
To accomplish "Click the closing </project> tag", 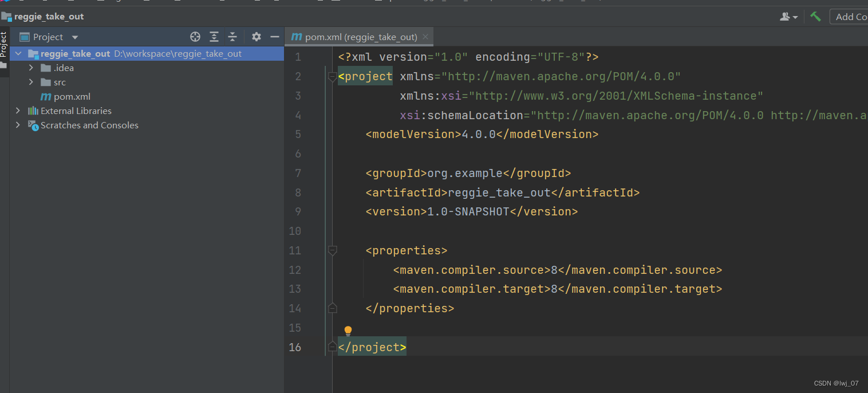I will [x=372, y=347].
